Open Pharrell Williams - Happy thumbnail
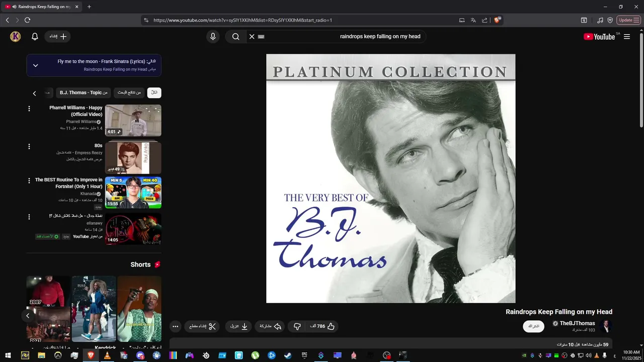The width and height of the screenshot is (644, 362). 133,120
